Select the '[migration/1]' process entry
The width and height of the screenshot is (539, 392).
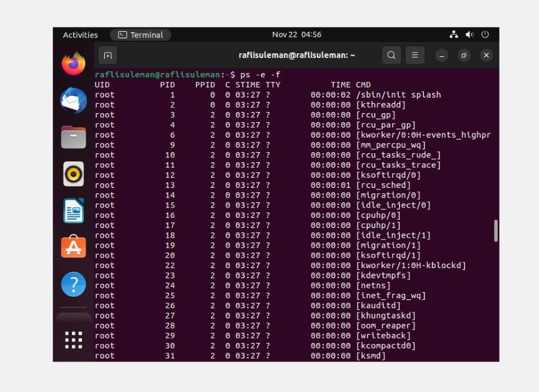point(389,245)
